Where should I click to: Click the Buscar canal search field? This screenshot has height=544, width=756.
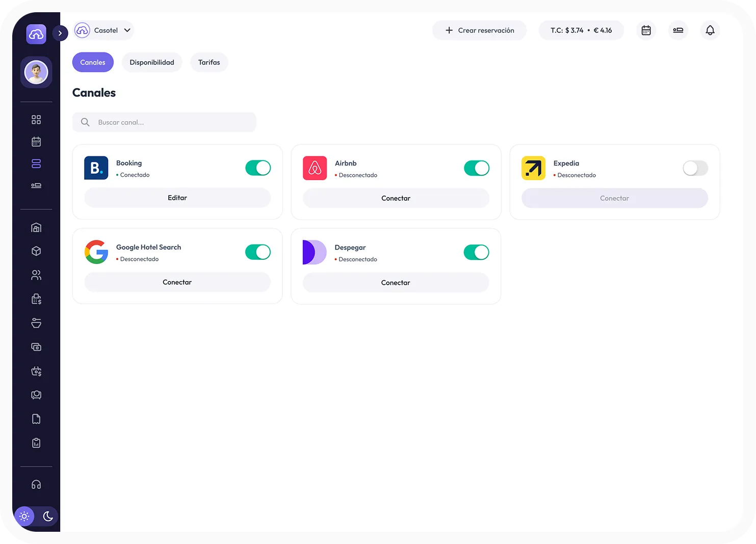pos(164,122)
